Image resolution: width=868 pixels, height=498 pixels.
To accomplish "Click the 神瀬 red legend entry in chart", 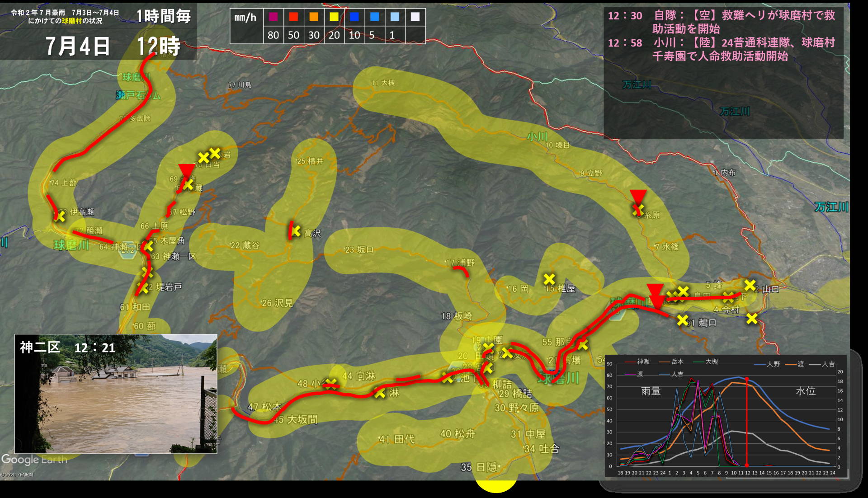I will (x=637, y=362).
